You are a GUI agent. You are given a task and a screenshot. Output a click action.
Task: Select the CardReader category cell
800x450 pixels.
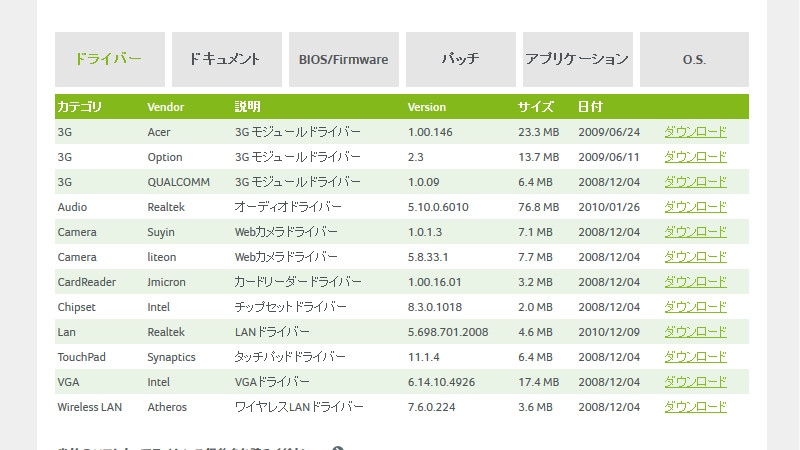(x=87, y=282)
